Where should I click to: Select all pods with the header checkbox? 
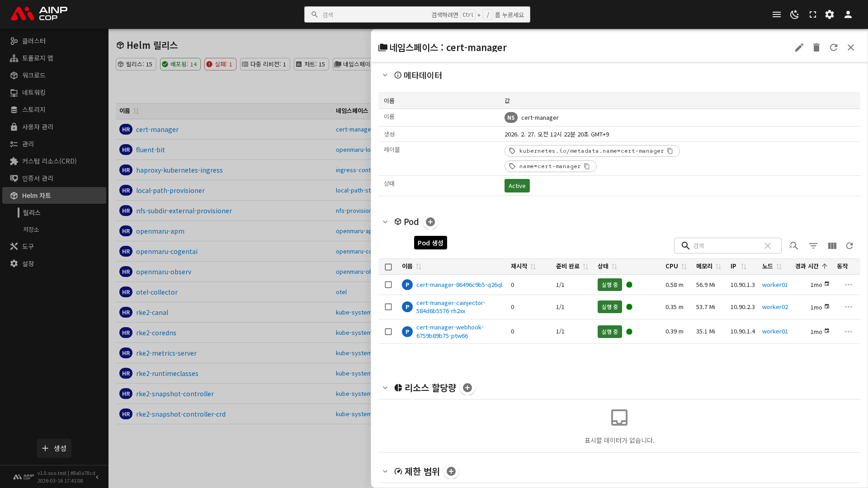coord(388,267)
